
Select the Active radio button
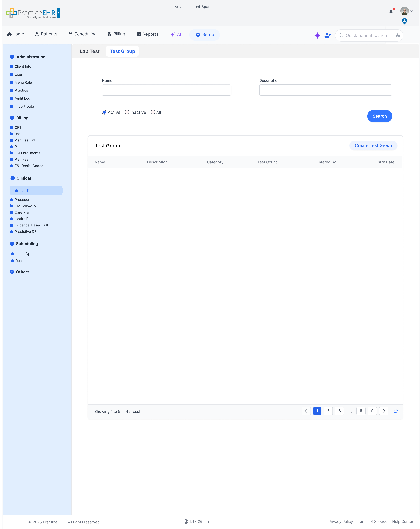[x=104, y=112]
